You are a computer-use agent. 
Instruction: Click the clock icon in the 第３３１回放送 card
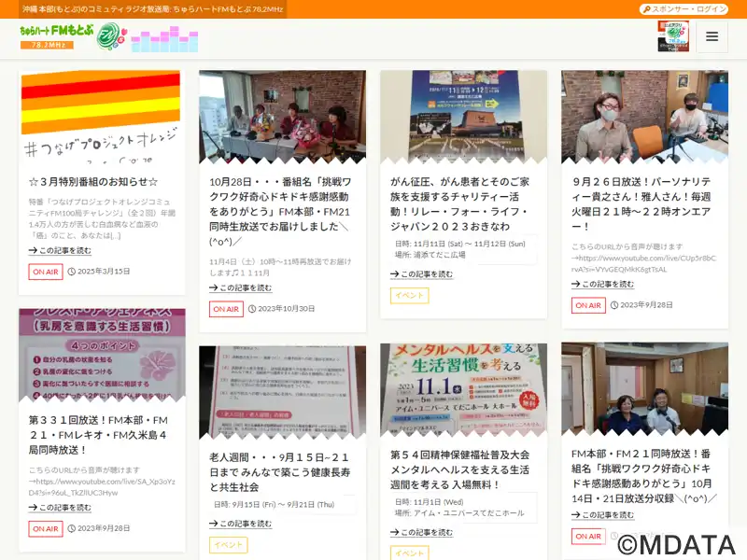point(72,528)
